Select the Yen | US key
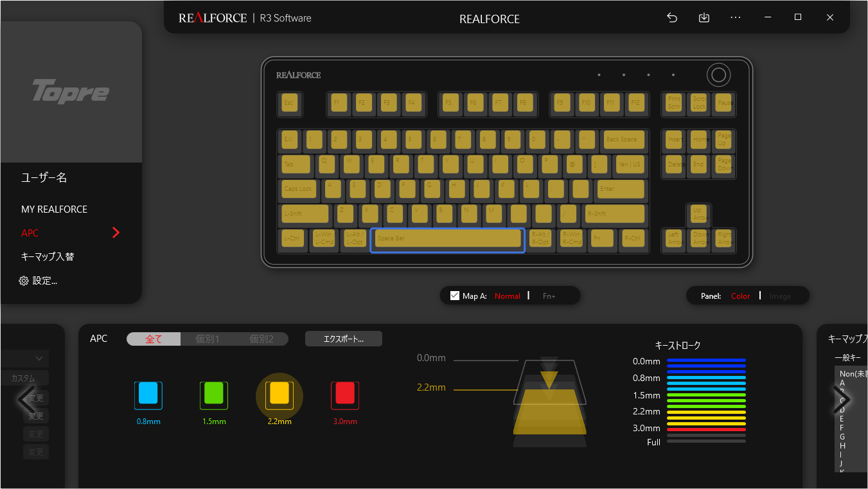 coord(630,164)
